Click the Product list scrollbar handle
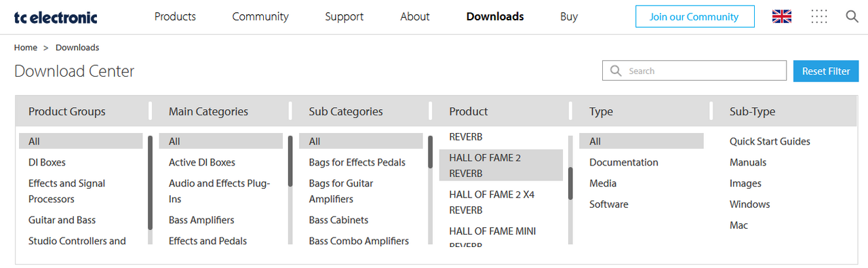 (x=570, y=183)
